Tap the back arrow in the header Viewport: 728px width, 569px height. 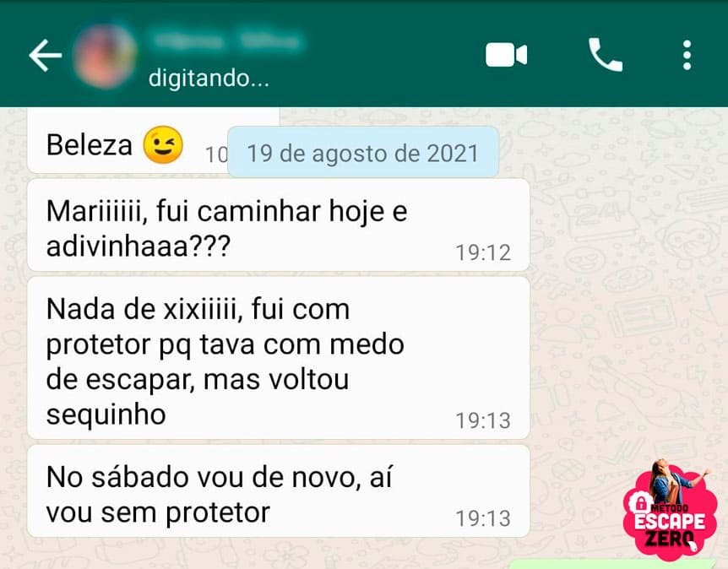pos(45,55)
